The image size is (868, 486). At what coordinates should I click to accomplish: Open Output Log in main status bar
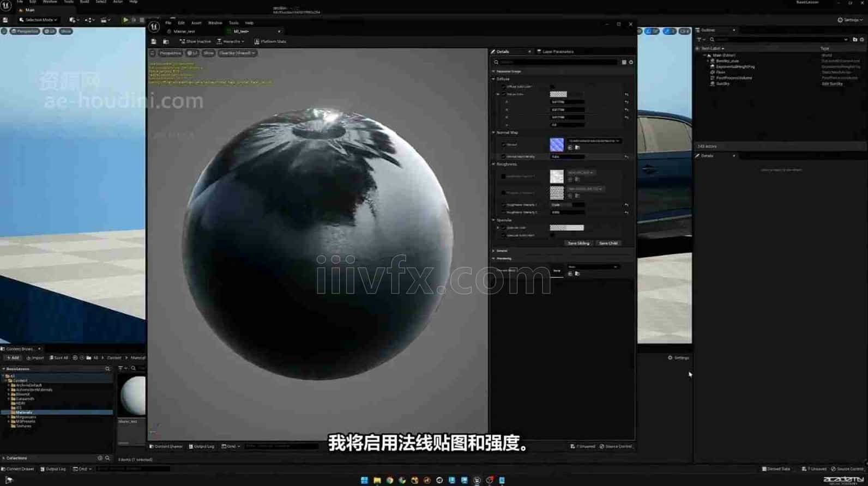(53, 469)
